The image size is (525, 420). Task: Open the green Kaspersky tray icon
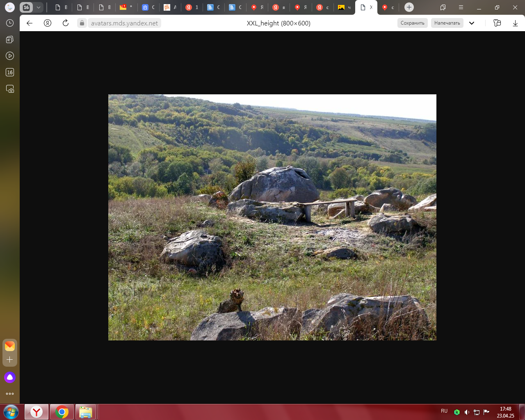pyautogui.click(x=457, y=412)
